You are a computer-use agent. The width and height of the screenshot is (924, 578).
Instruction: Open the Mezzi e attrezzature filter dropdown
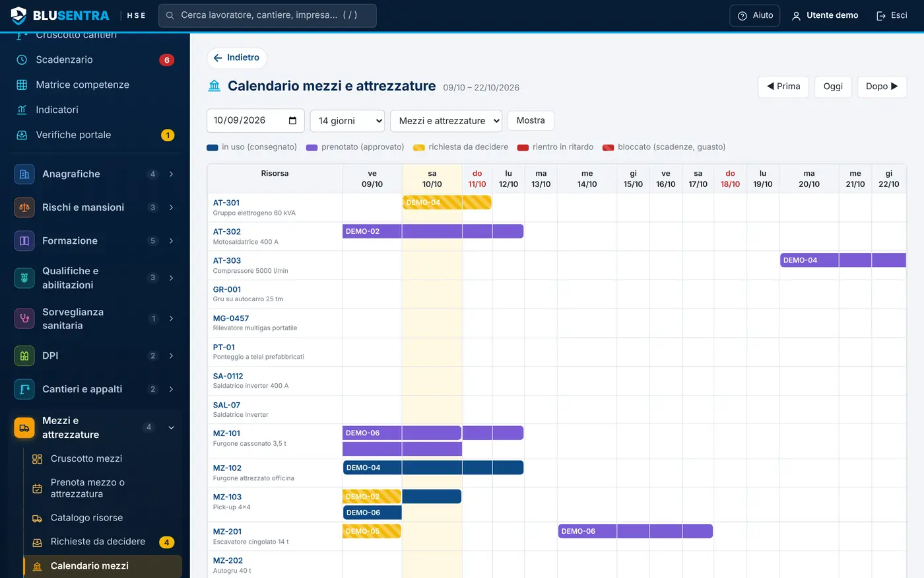click(446, 121)
